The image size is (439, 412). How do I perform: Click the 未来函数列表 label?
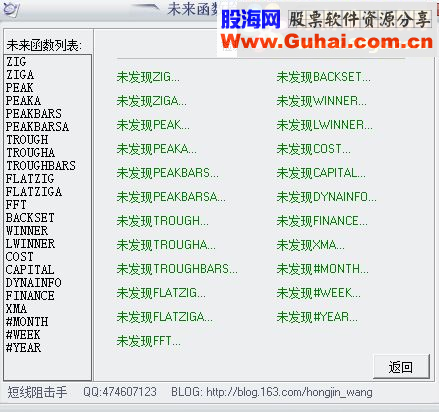click(44, 45)
